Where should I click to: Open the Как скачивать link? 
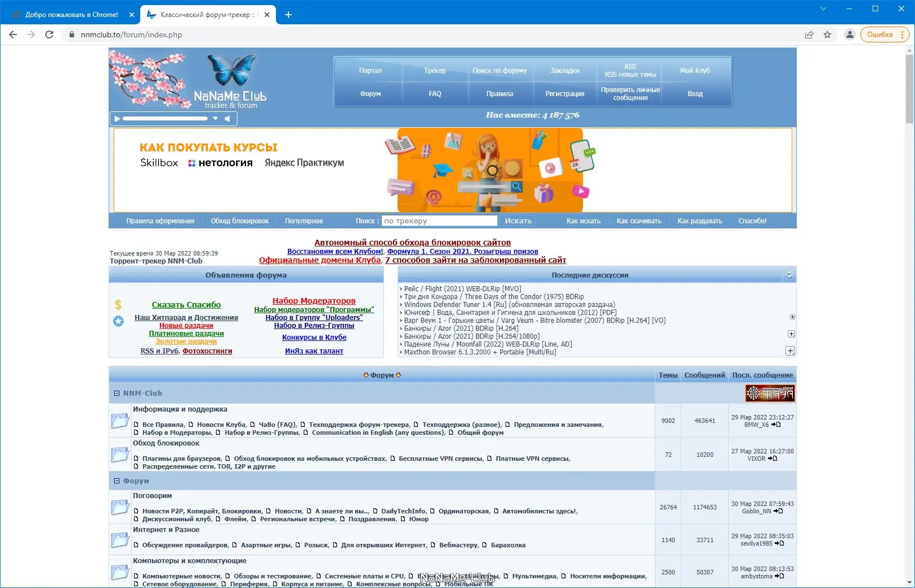[639, 221]
